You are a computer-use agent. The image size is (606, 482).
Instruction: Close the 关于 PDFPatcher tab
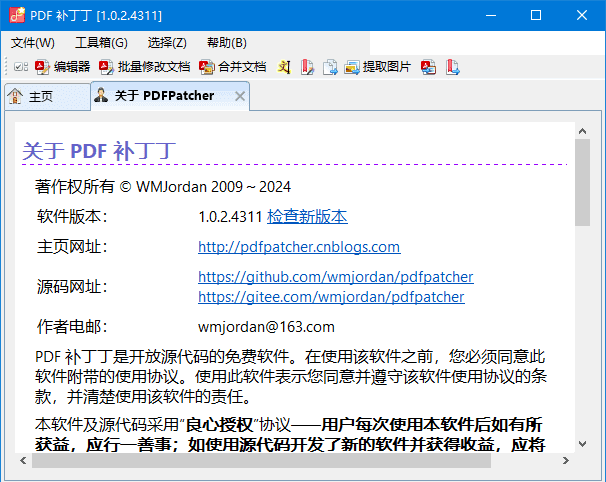(240, 96)
